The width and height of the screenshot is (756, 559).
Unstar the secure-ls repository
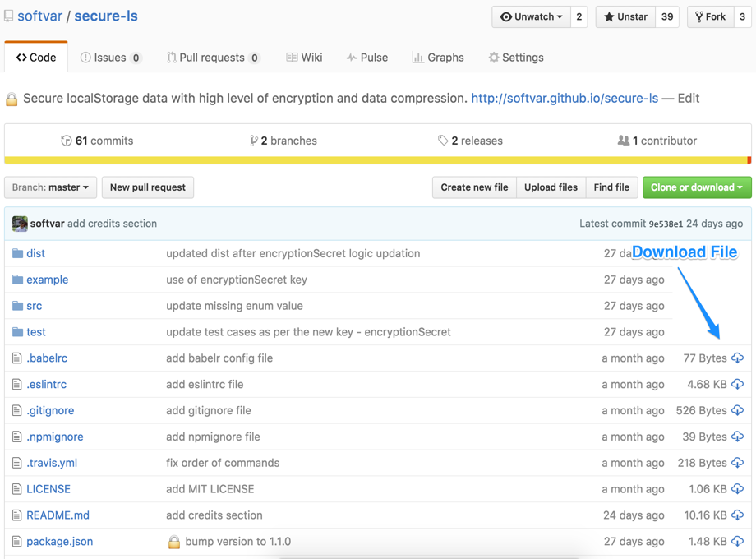pos(625,16)
